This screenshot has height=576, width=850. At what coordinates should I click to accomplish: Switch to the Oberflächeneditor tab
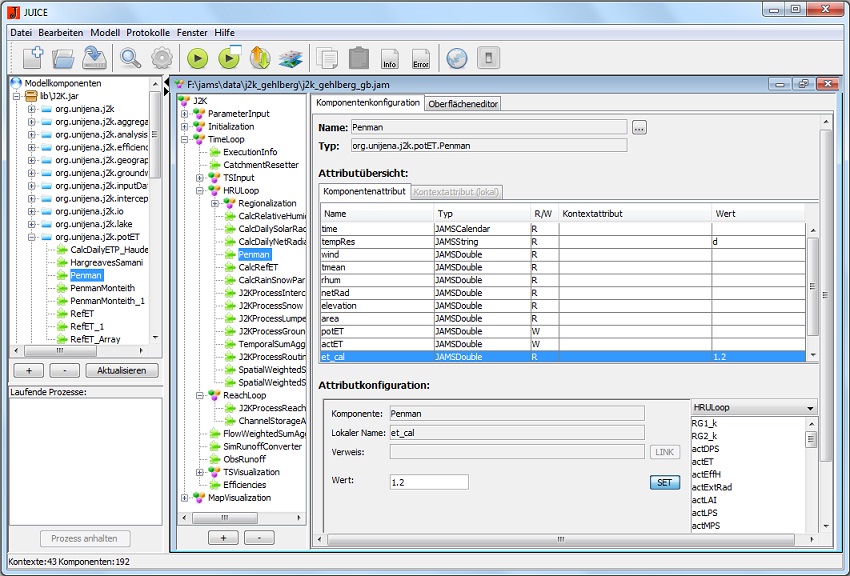462,103
